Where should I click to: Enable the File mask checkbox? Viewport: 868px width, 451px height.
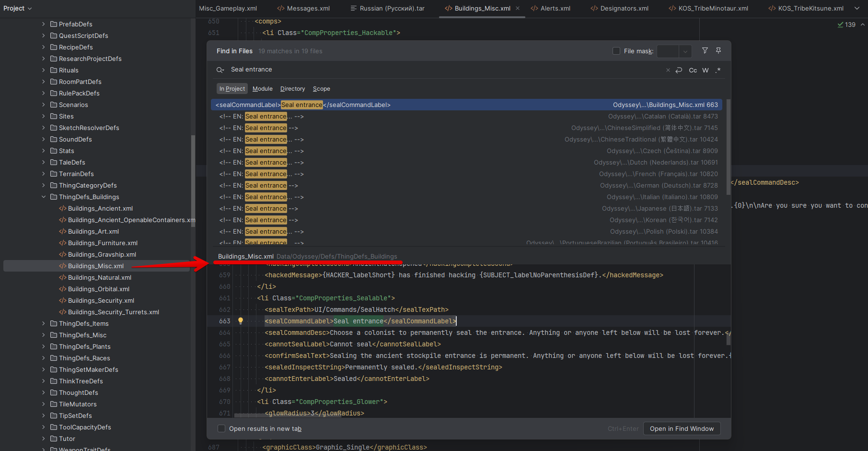pyautogui.click(x=616, y=51)
